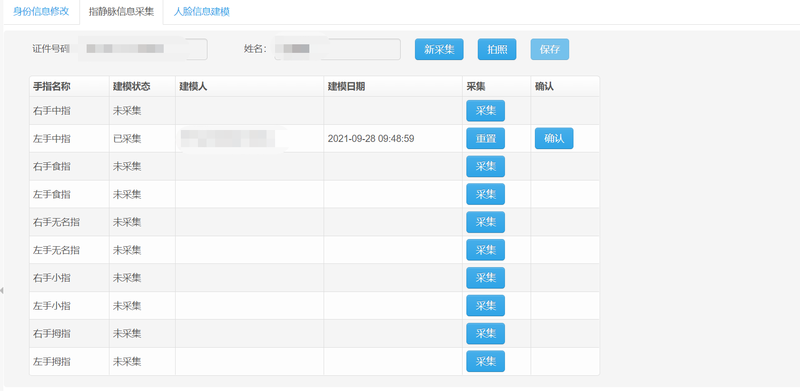The image size is (800, 391).
Task: Select the 右手小指 cell
Action: (x=69, y=278)
